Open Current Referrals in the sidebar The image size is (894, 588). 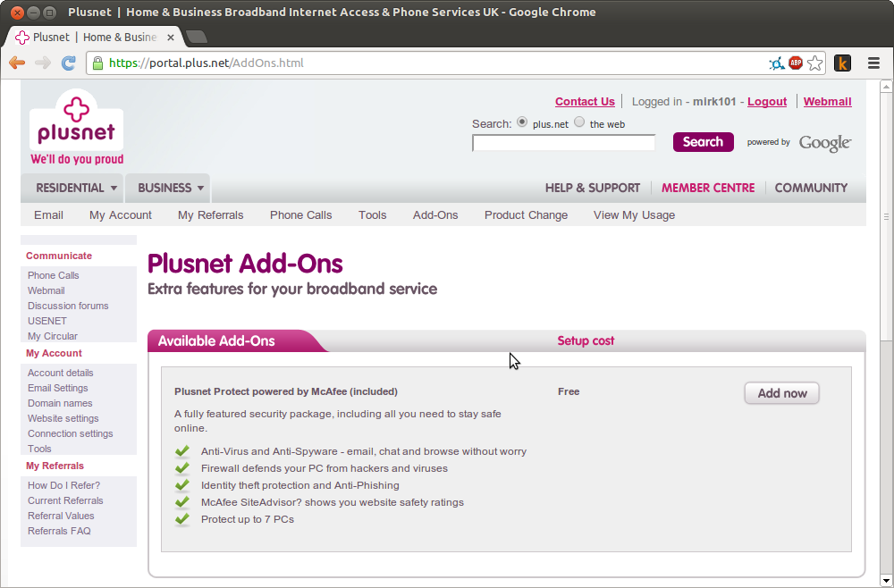(65, 500)
